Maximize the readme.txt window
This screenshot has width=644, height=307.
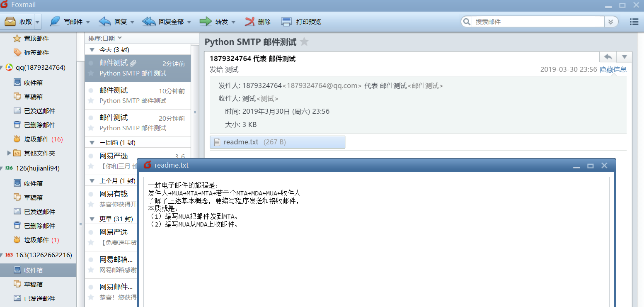click(x=590, y=166)
